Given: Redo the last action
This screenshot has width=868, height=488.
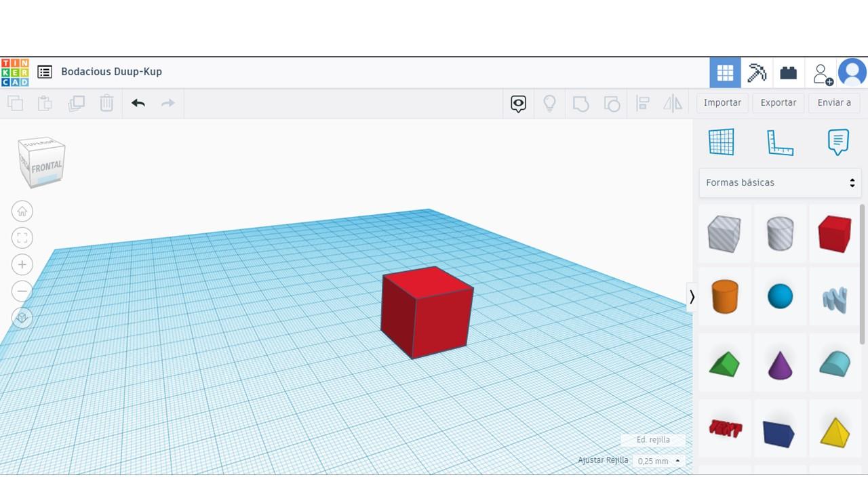Looking at the screenshot, I should tap(167, 103).
